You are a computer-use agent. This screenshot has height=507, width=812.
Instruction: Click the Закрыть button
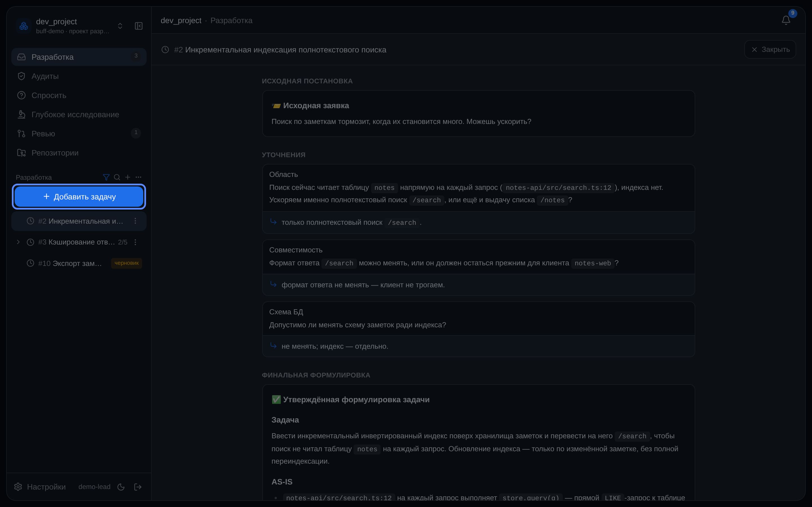tap(770, 49)
